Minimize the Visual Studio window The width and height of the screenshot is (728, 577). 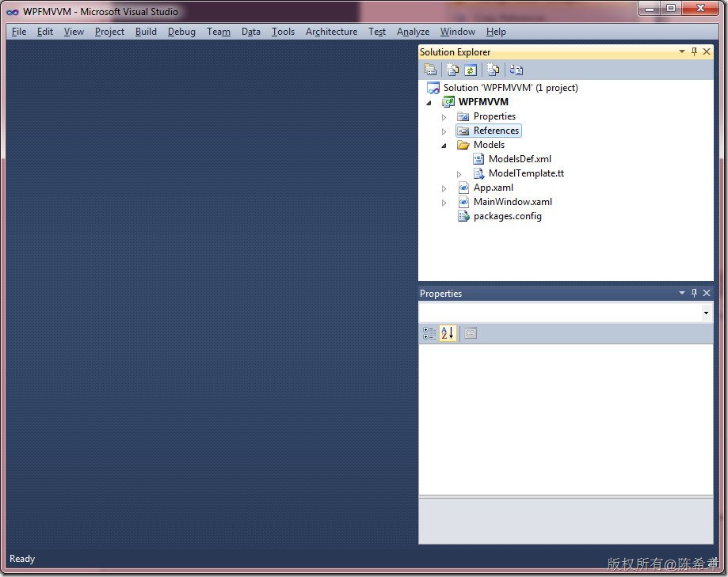pyautogui.click(x=649, y=9)
